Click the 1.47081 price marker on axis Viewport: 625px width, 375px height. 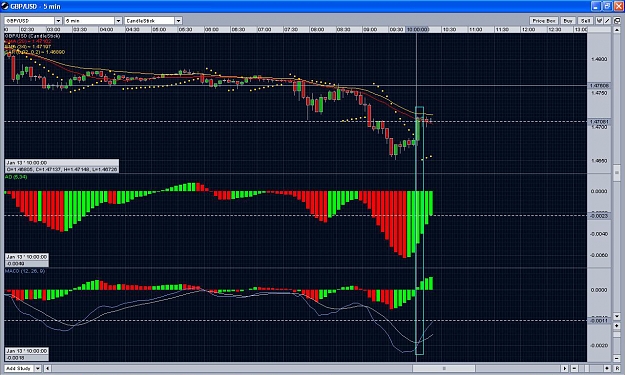point(599,122)
